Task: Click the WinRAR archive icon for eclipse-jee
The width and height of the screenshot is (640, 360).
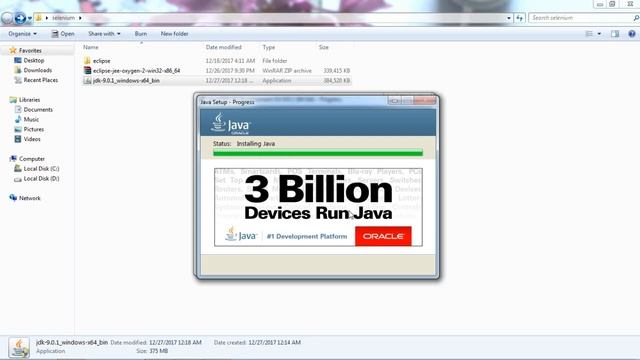Action: pyautogui.click(x=87, y=70)
